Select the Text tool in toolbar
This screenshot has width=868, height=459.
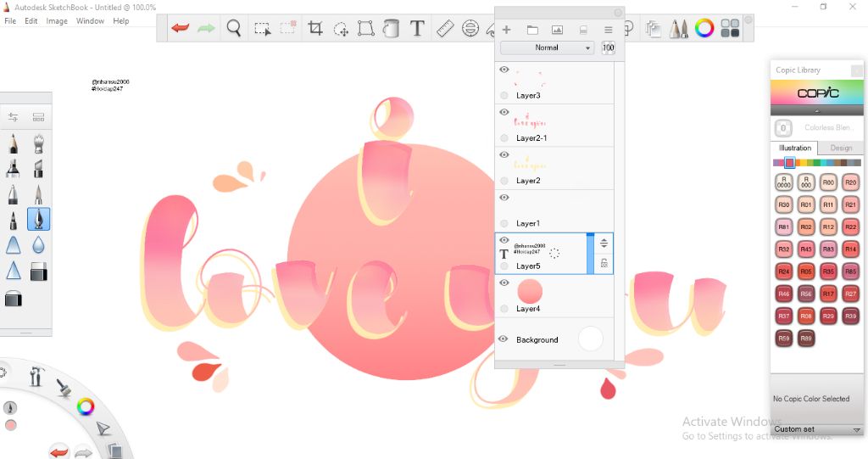coord(417,28)
